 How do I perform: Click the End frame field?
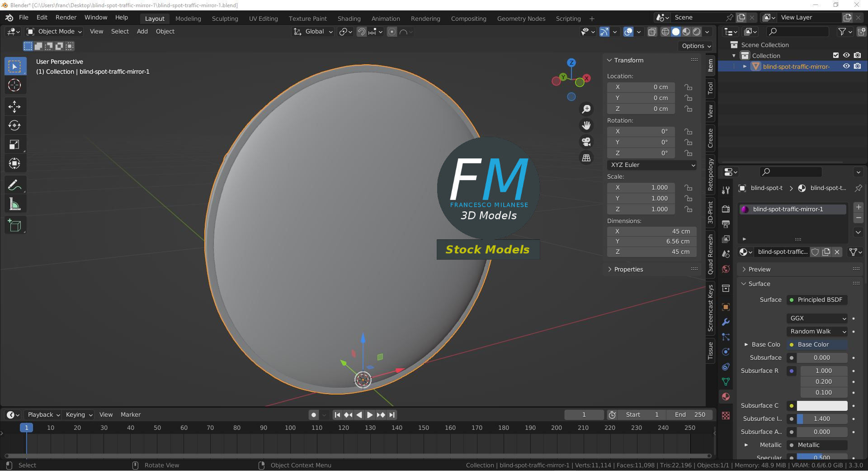coord(690,415)
